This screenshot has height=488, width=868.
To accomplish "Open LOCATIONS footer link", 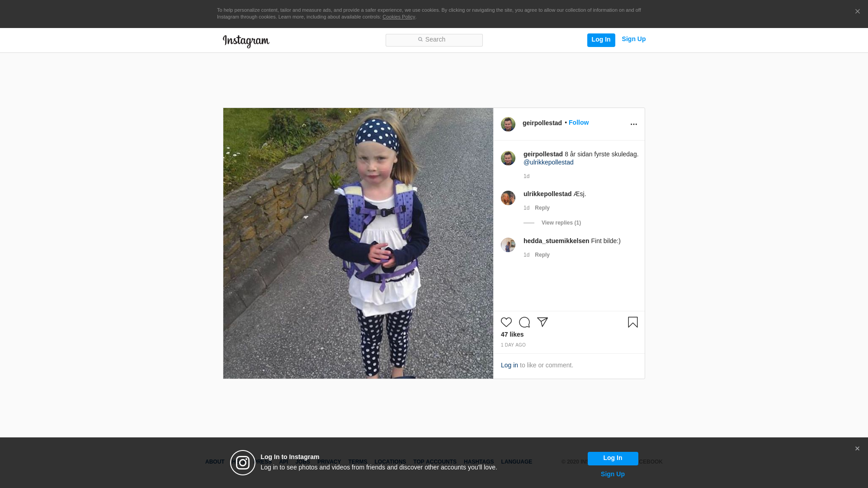I will point(390,462).
